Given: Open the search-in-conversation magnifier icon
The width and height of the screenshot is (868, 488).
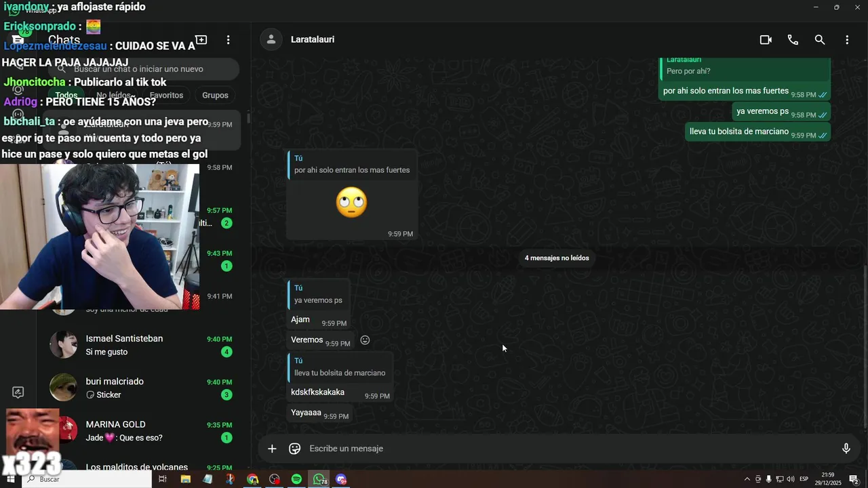Looking at the screenshot, I should click(820, 40).
